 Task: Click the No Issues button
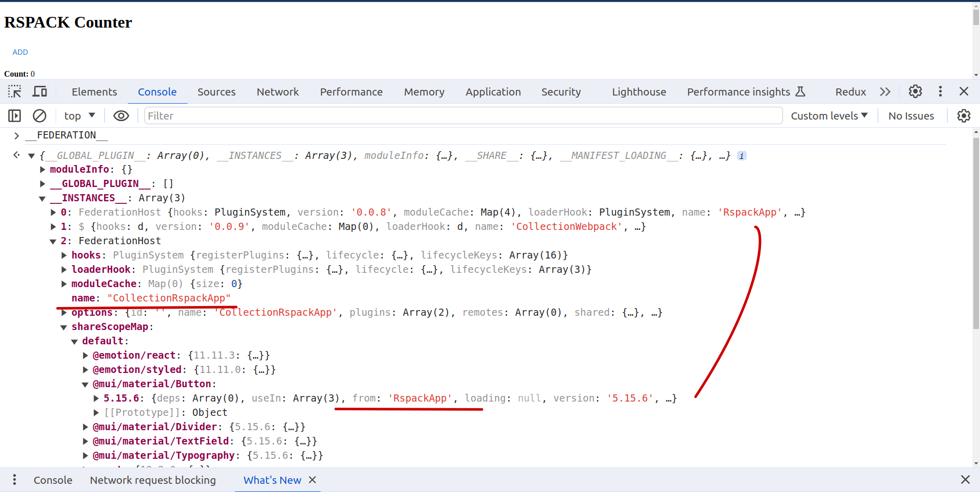[x=911, y=116]
